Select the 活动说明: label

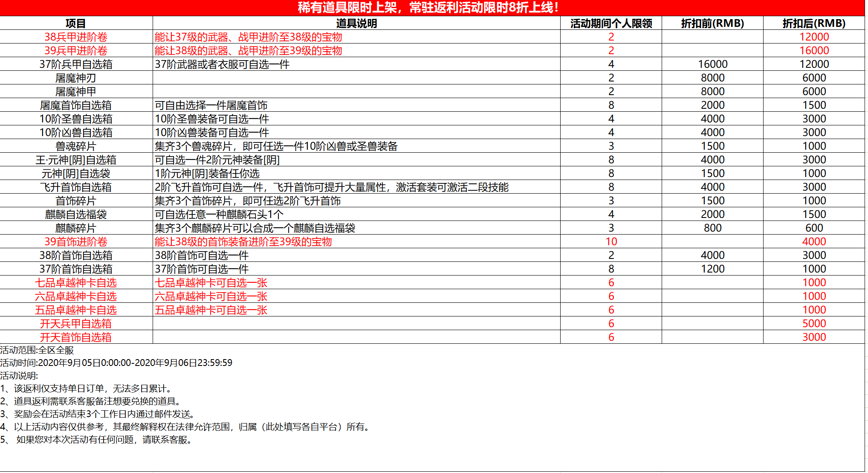pyautogui.click(x=19, y=376)
